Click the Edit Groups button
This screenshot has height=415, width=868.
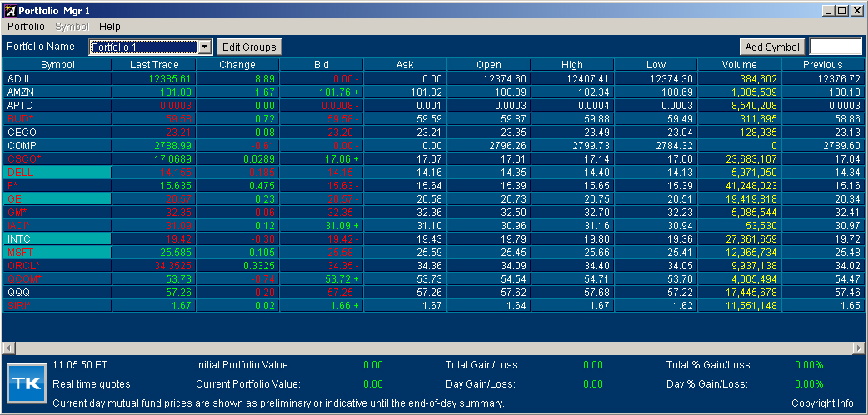point(249,47)
